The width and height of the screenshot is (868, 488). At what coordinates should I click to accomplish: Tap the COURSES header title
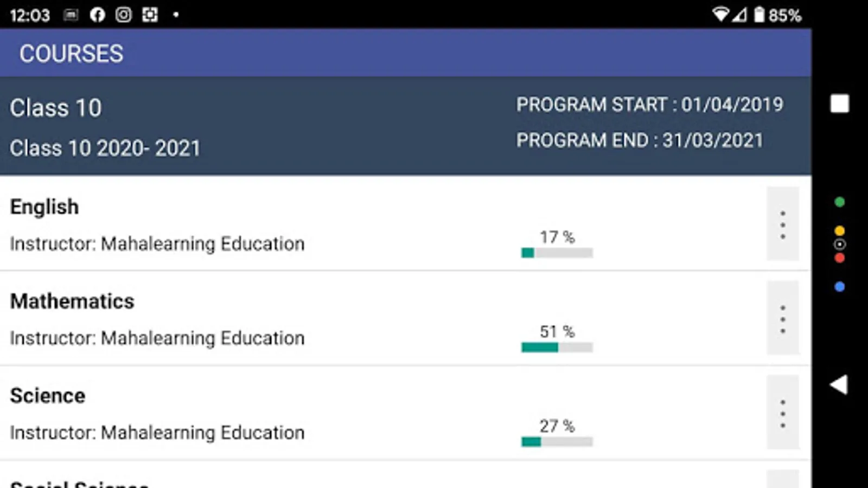(x=71, y=54)
